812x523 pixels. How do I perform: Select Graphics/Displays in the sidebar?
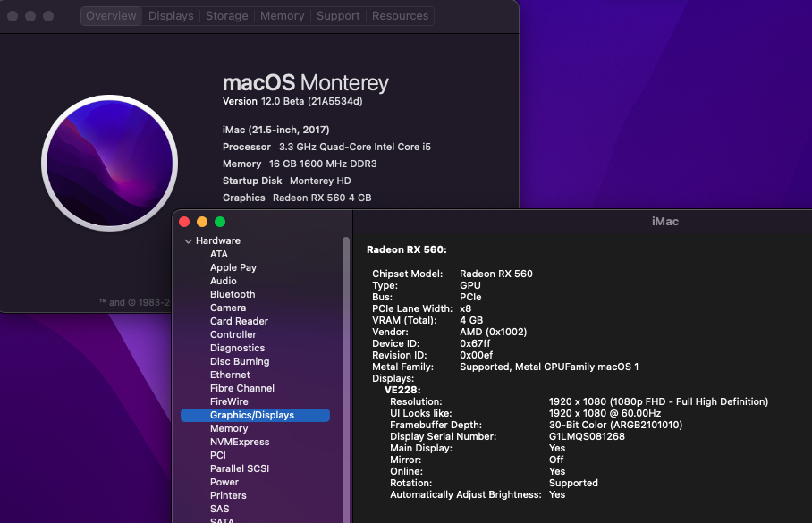click(x=255, y=416)
